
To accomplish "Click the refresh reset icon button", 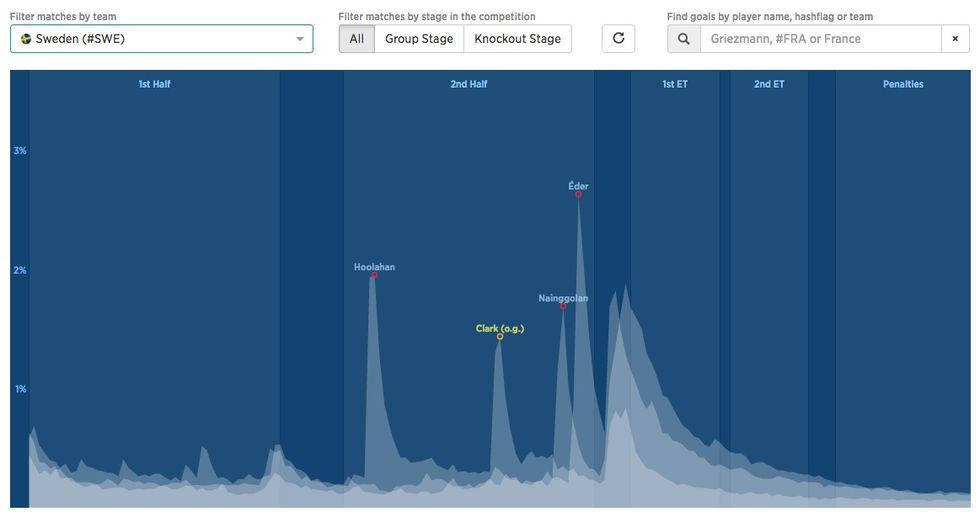I will pyautogui.click(x=618, y=39).
